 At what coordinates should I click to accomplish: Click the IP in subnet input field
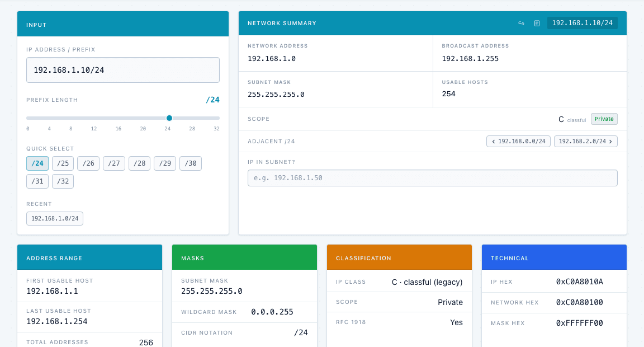[x=433, y=178]
